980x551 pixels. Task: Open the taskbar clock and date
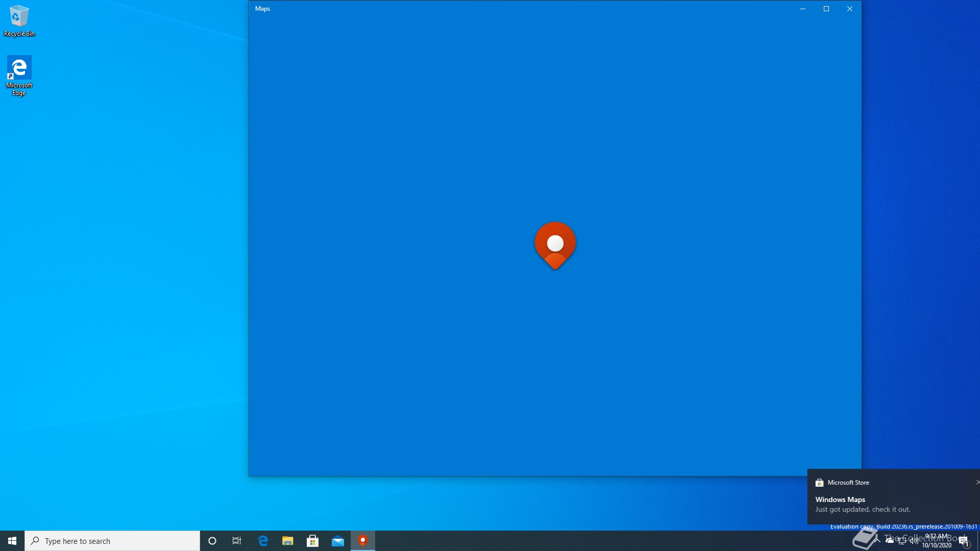pos(937,541)
